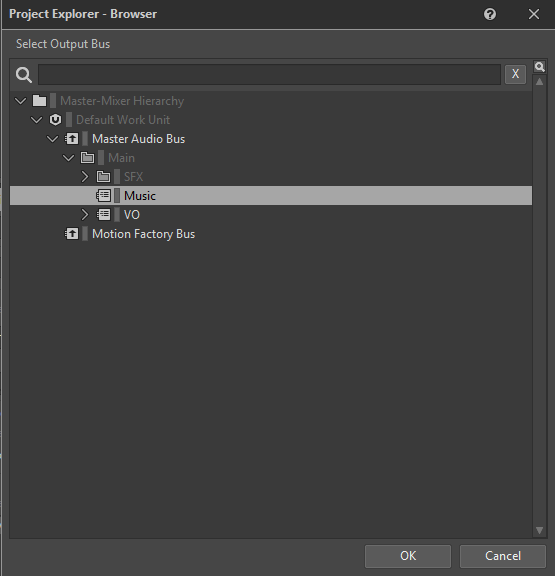
Task: Select Master-Mixer Hierarchy label
Action: coord(122,101)
